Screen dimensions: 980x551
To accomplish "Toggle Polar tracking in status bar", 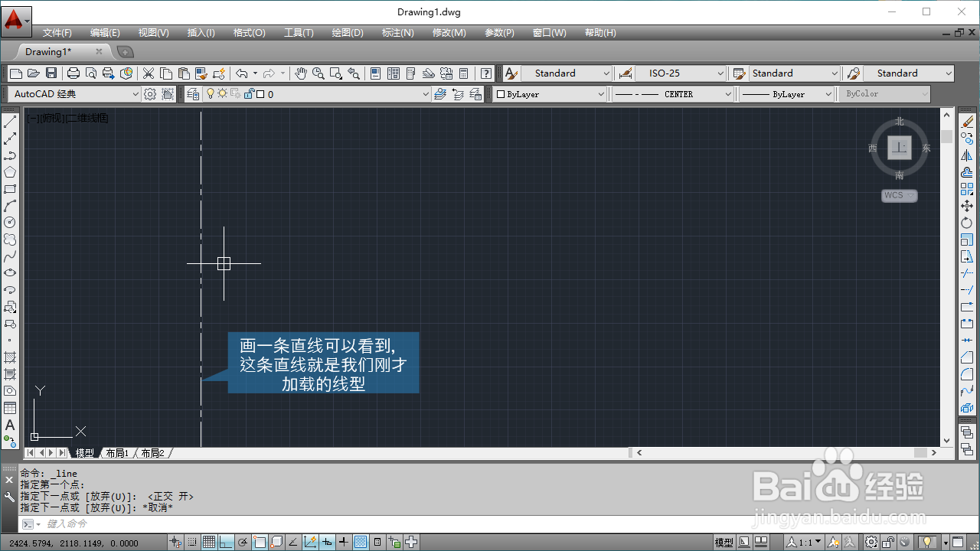I will tap(243, 543).
